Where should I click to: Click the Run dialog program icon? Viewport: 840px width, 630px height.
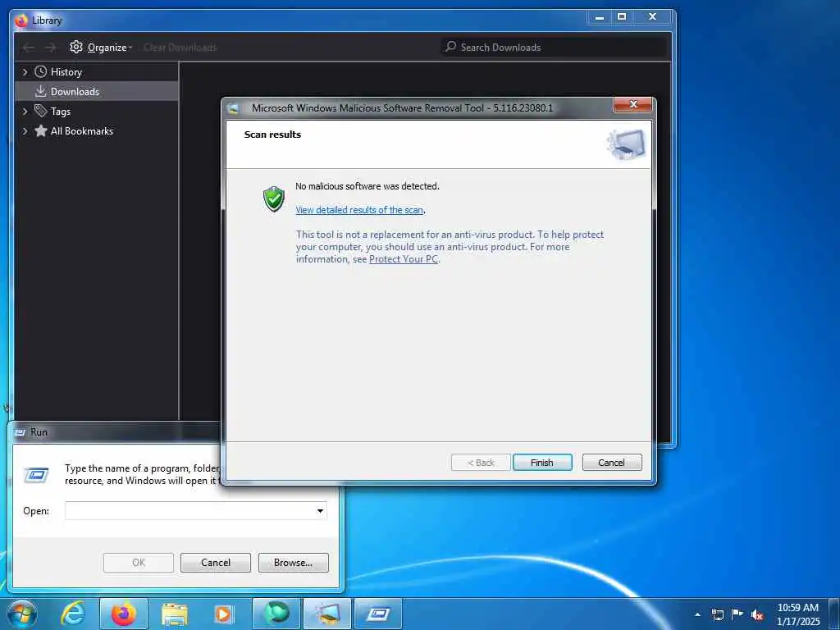pos(36,475)
